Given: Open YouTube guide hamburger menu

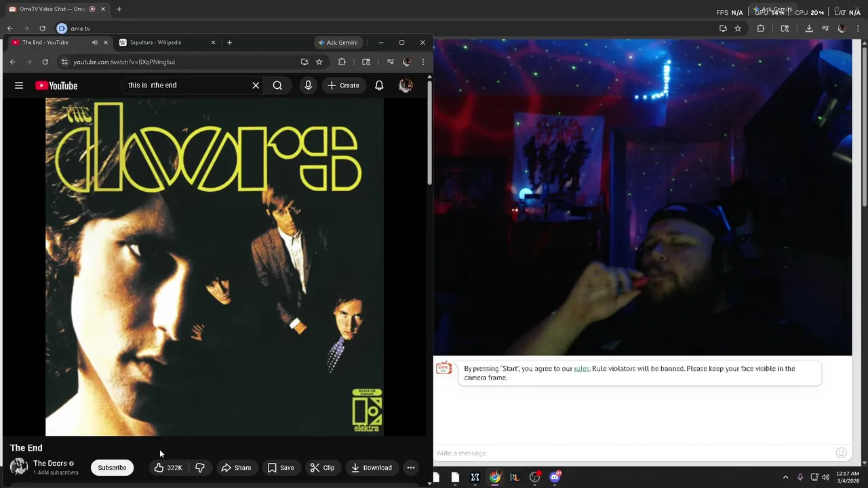Looking at the screenshot, I should 19,85.
